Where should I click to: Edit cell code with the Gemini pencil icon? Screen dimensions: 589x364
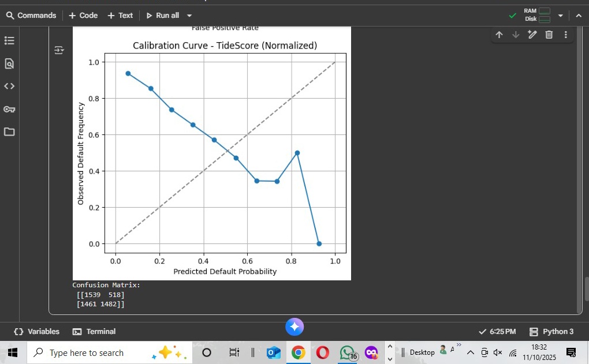532,35
